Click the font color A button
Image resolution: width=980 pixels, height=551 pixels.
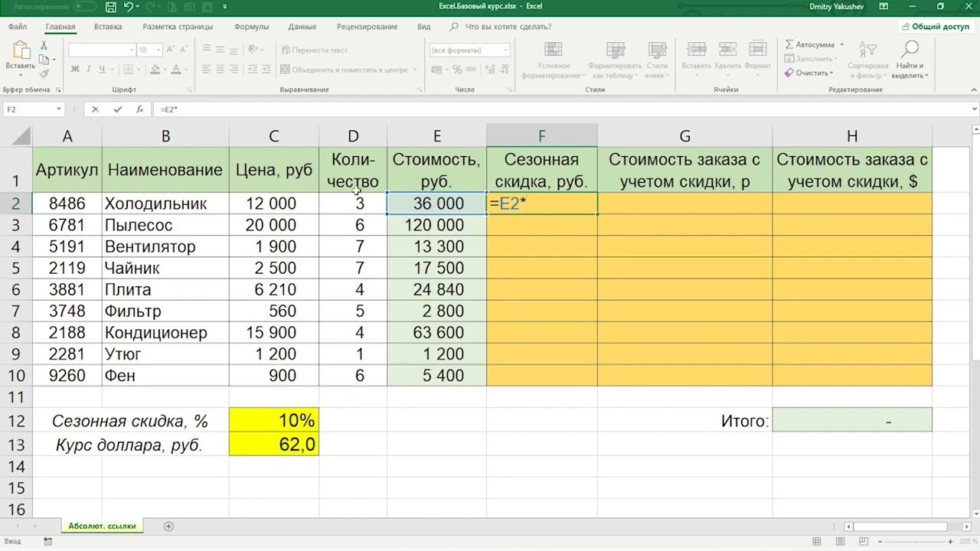click(176, 69)
